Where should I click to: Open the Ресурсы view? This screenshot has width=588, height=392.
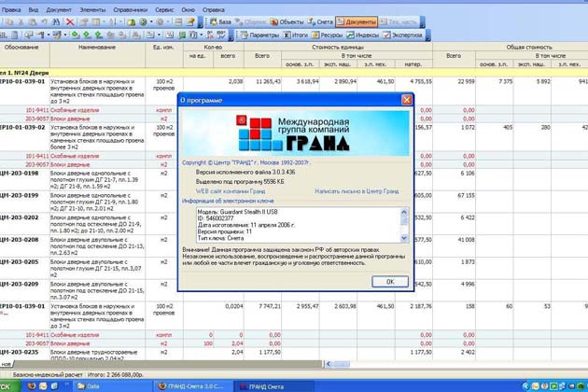[x=329, y=35]
